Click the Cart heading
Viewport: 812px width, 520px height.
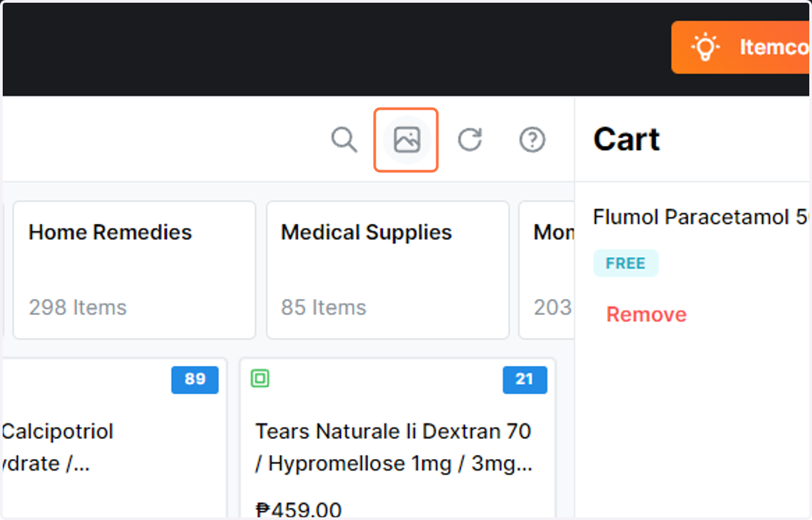(x=627, y=140)
